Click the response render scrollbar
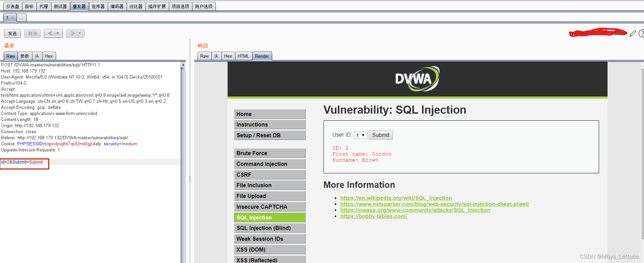The height and width of the screenshot is (263, 644). pyautogui.click(x=643, y=153)
